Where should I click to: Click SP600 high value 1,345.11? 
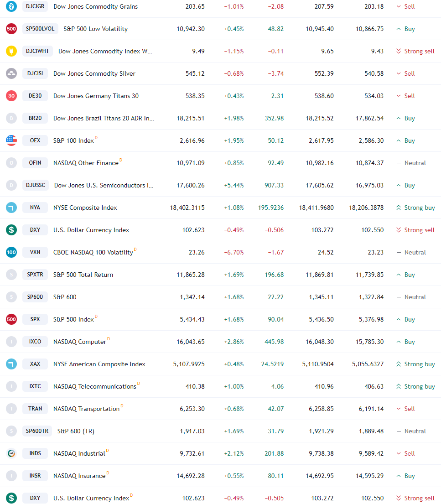(x=322, y=297)
